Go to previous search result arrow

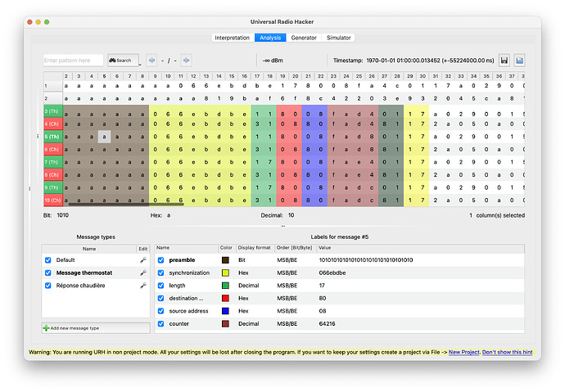[x=151, y=61]
